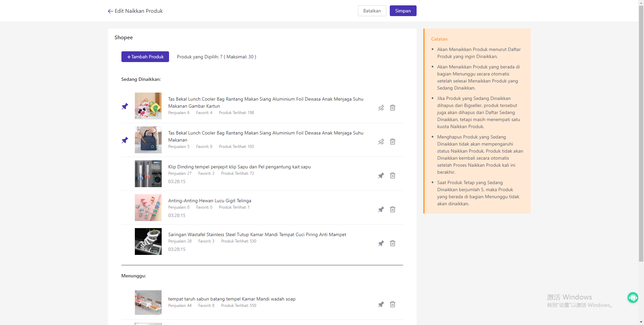Delete the tempat taruh sabun waiting product
This screenshot has height=325, width=644.
tap(392, 305)
